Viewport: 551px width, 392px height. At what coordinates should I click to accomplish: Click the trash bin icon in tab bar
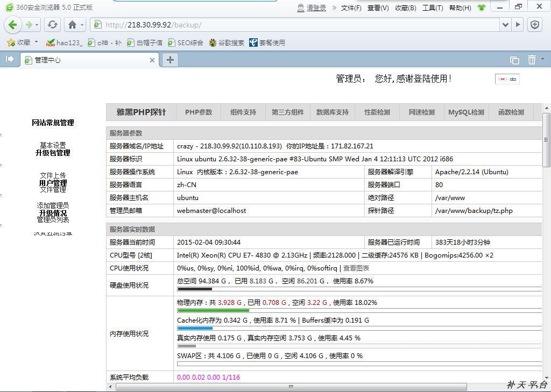(x=532, y=60)
